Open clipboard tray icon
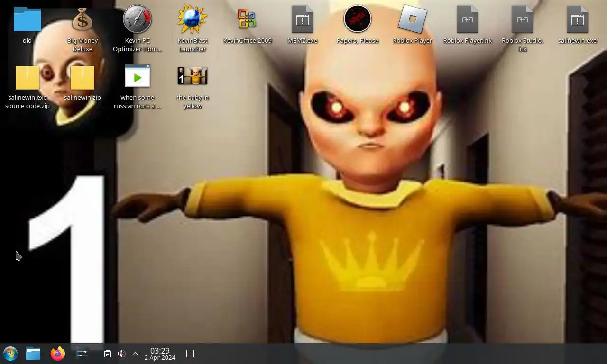 pos(108,354)
